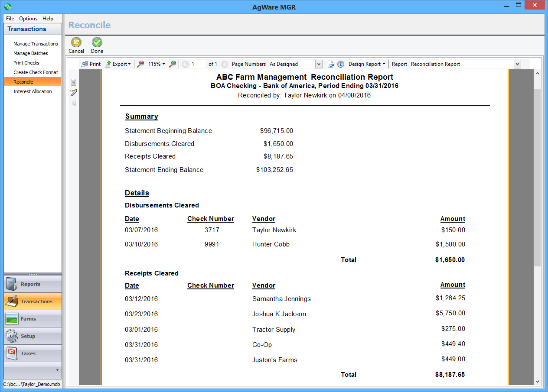Click the page thumbnail icon on left margin

tap(74, 82)
